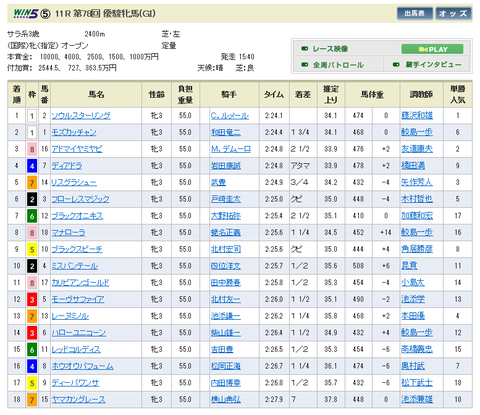Select jockey M.デムーロ link
The image size is (480, 415).
pos(231,149)
